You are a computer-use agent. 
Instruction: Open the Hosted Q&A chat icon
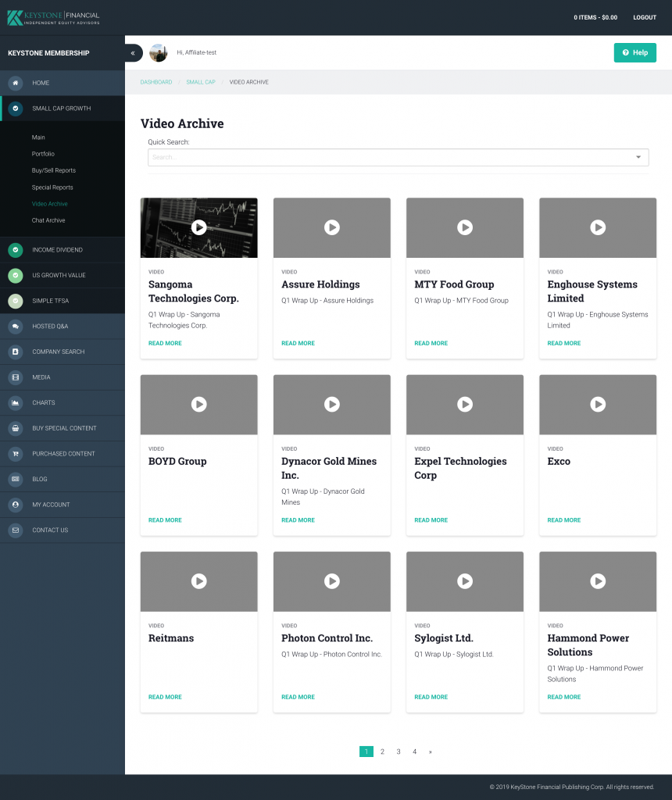(x=16, y=327)
